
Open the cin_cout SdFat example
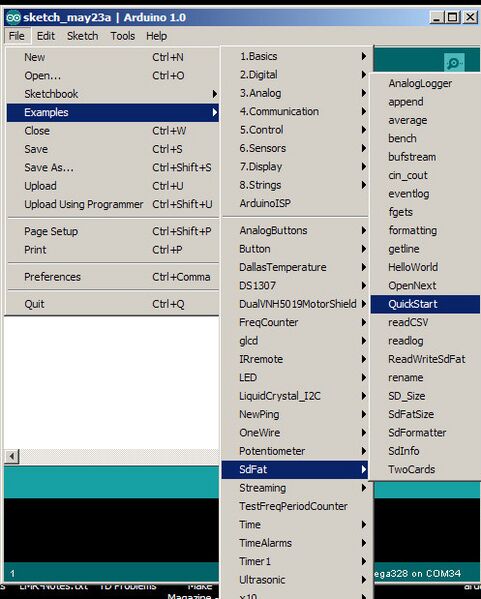425,175
